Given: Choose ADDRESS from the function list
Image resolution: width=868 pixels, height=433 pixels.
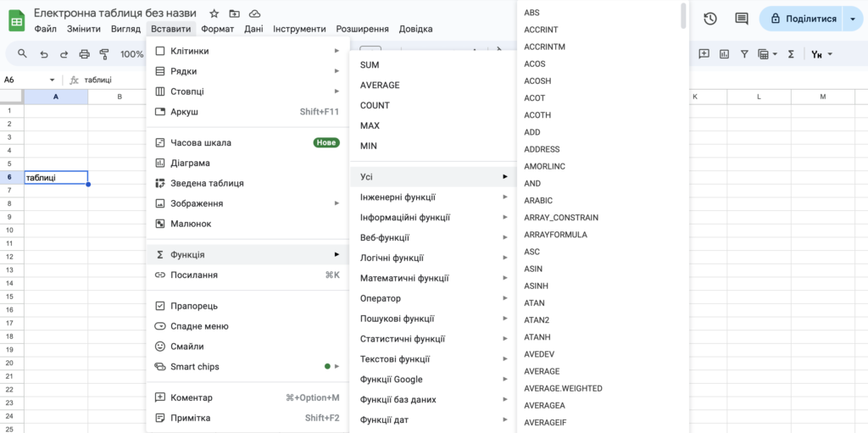Looking at the screenshot, I should click(x=598, y=149).
